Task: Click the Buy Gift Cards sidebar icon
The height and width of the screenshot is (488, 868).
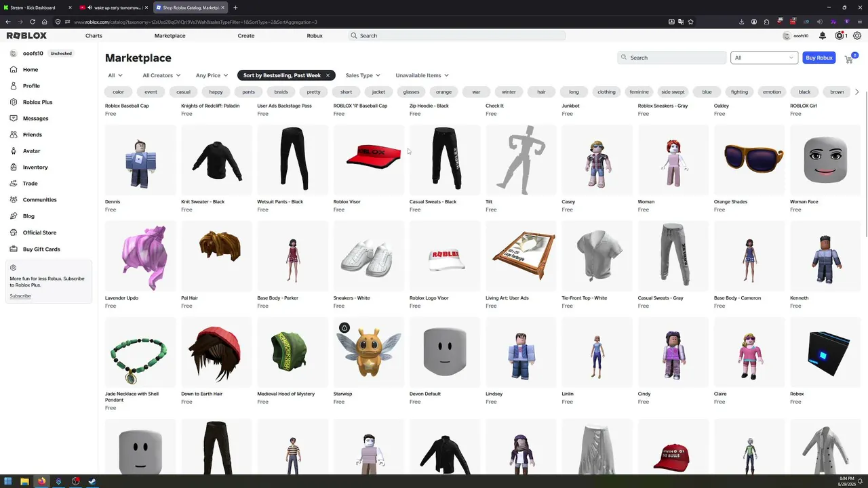Action: point(13,249)
